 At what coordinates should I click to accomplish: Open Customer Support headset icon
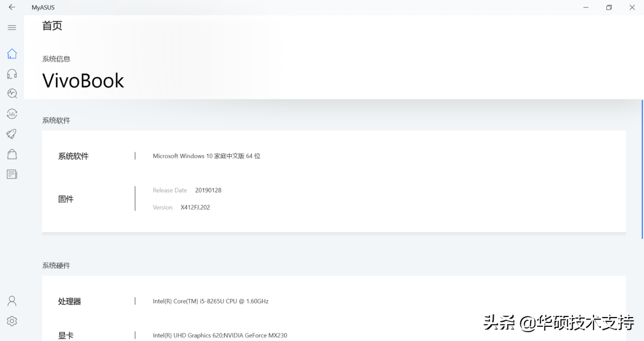(12, 74)
